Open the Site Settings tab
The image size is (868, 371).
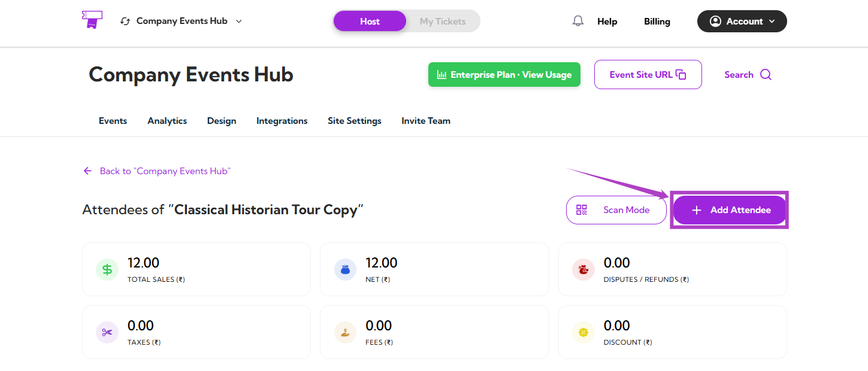click(x=354, y=120)
